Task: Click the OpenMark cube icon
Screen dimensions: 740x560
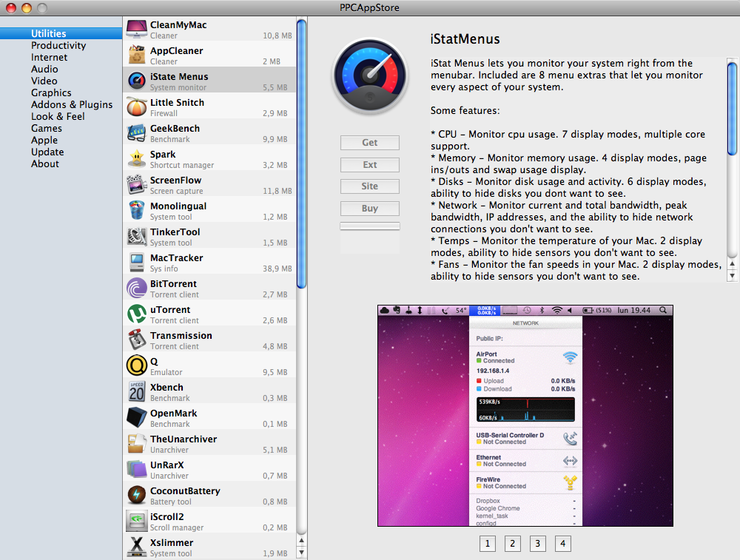Action: click(x=137, y=418)
